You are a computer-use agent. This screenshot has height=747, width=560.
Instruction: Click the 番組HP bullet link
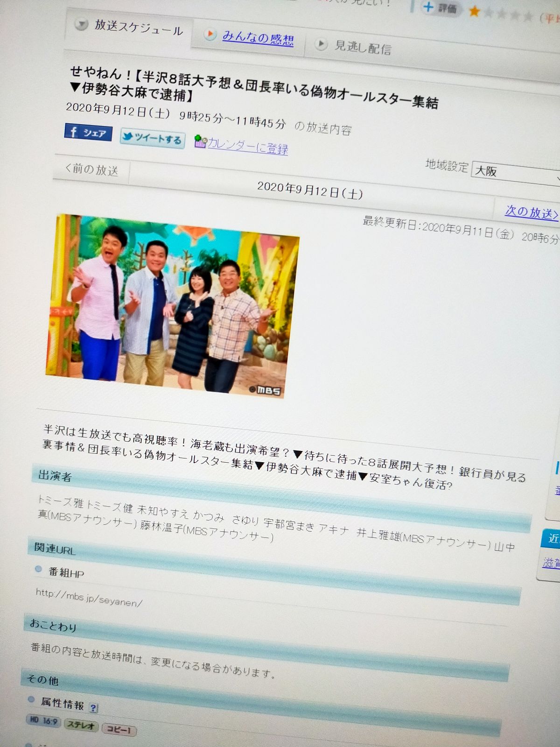(66, 572)
